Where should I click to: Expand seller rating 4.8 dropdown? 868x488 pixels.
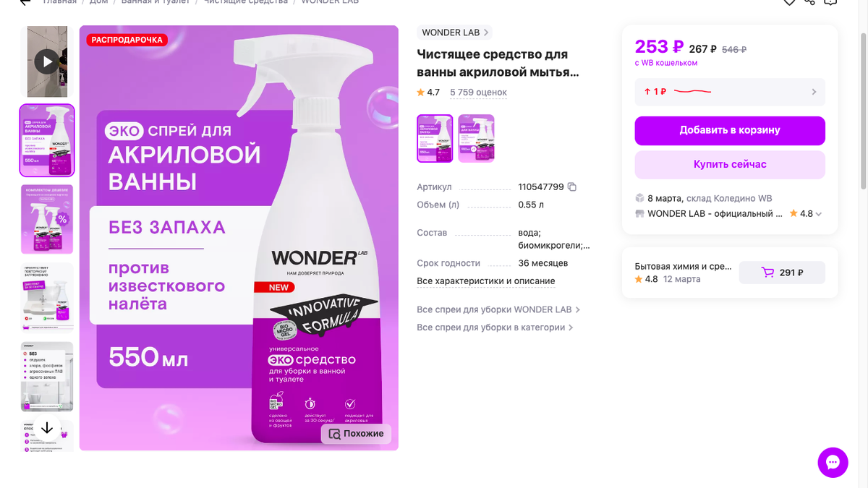click(x=819, y=214)
